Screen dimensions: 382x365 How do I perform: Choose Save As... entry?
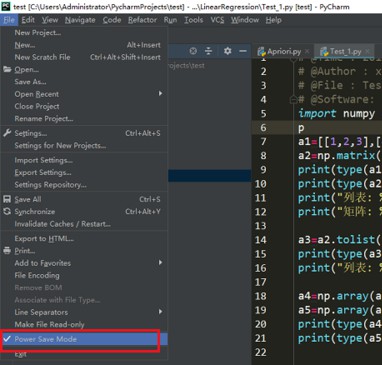tap(83, 82)
